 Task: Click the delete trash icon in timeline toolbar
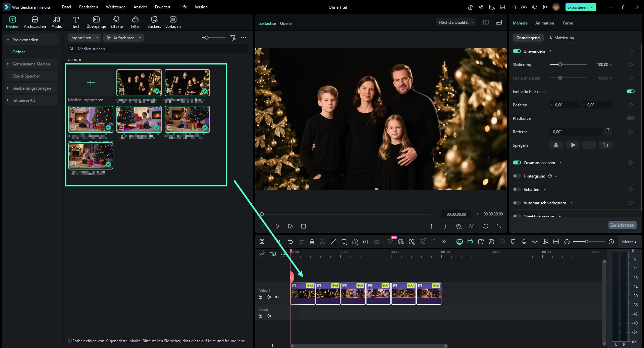pyautogui.click(x=312, y=242)
